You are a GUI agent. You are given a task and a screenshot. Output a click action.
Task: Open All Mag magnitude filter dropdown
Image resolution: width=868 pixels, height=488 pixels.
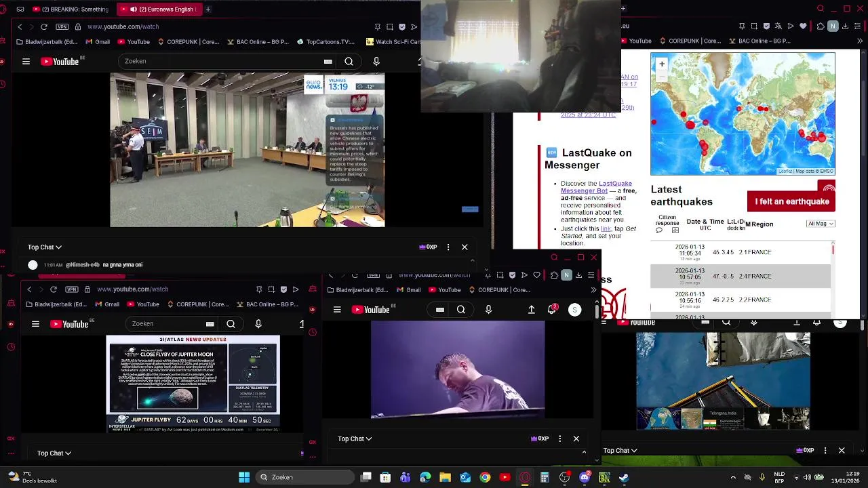pyautogui.click(x=821, y=224)
